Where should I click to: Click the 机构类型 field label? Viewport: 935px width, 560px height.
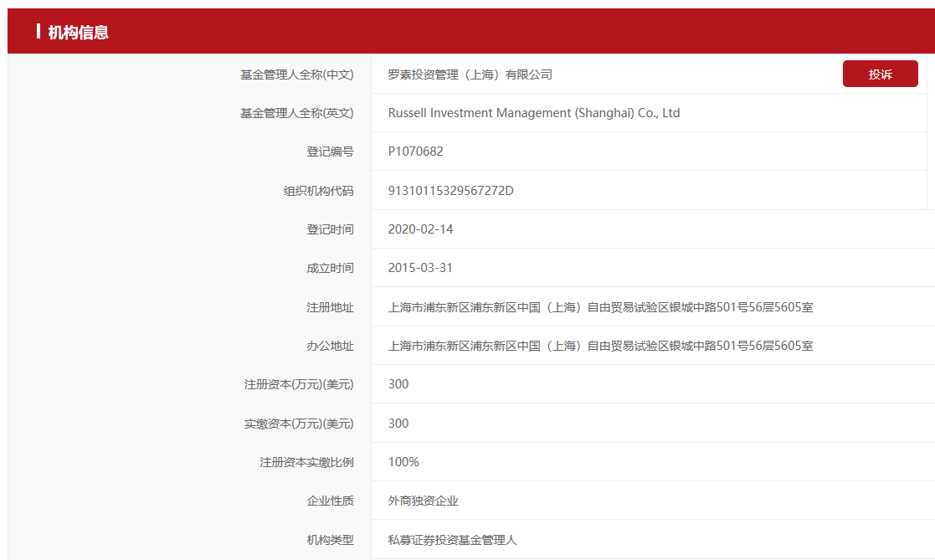[x=330, y=540]
